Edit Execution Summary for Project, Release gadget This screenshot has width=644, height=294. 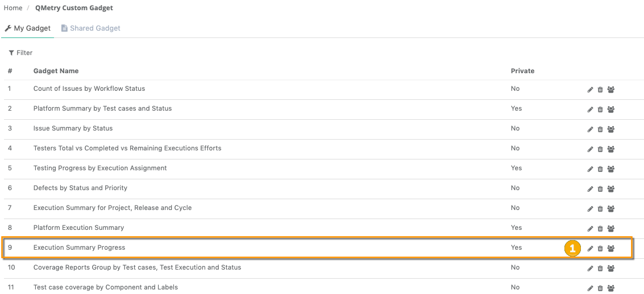[590, 209]
